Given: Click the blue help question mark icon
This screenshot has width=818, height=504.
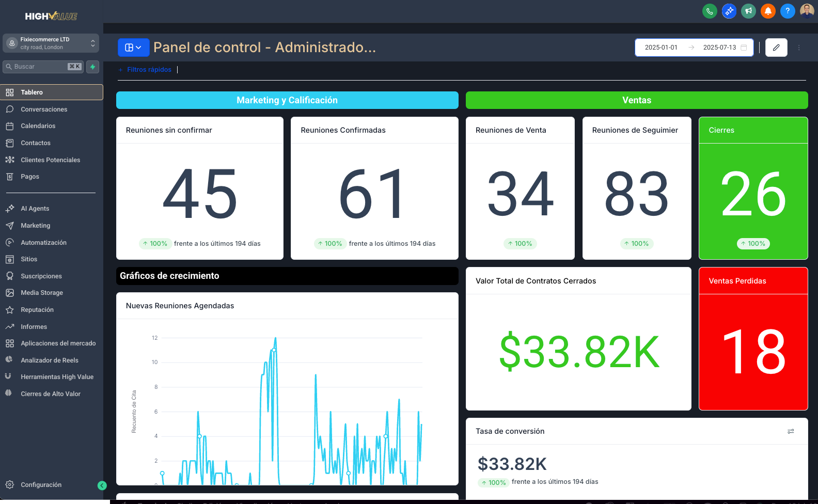Looking at the screenshot, I should pyautogui.click(x=787, y=11).
